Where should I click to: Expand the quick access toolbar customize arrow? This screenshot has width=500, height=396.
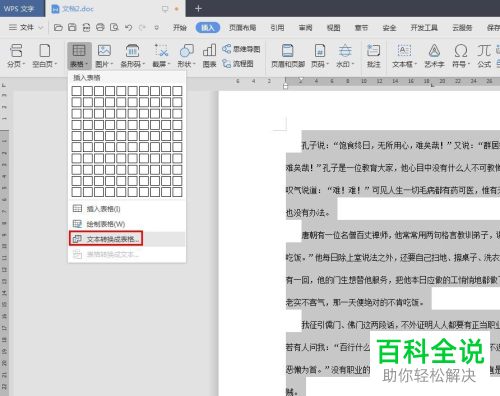(x=156, y=28)
